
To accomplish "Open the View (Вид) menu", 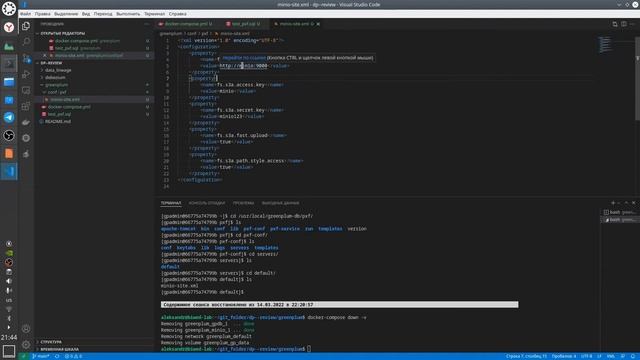I will [x=86, y=14].
